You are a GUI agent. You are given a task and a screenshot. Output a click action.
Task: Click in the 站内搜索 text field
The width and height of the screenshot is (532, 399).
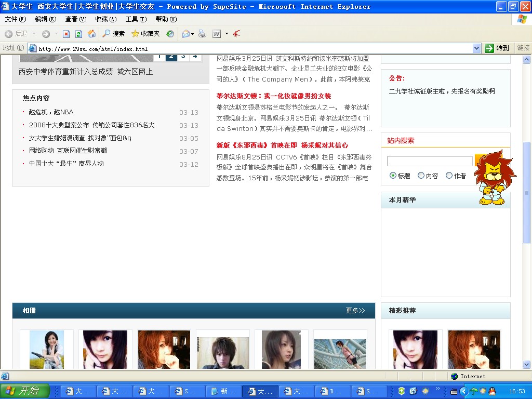pos(430,161)
